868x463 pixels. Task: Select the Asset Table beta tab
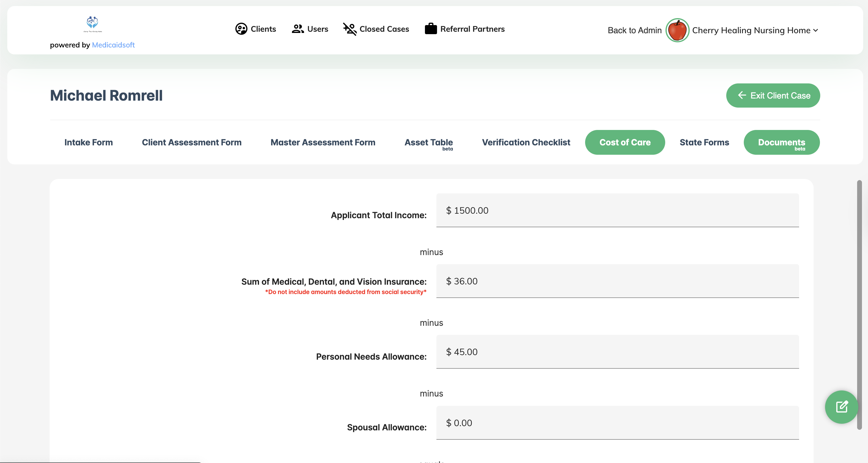428,143
